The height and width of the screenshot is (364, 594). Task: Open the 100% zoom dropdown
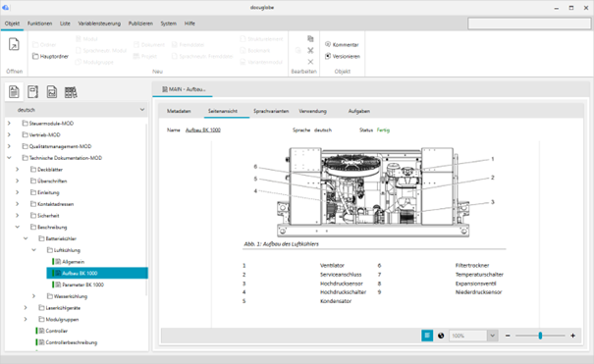coord(492,336)
